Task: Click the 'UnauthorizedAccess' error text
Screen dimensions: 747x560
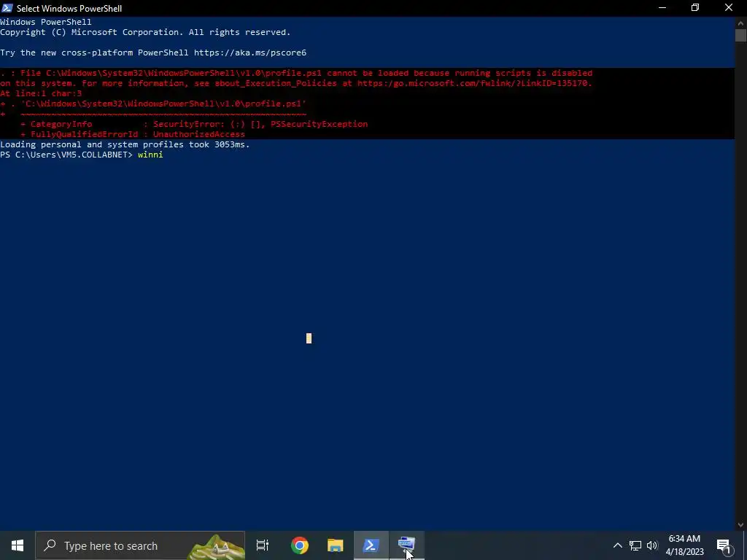Action: (x=198, y=134)
